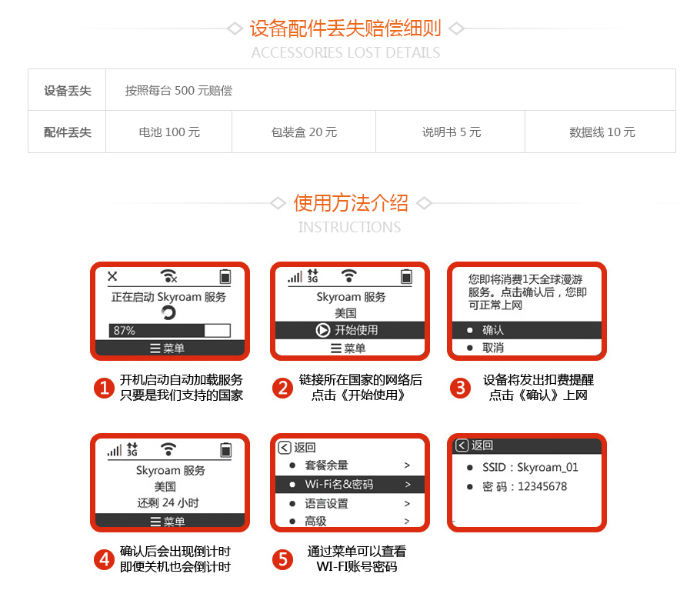Click the battery icon on the 87% loading screen
This screenshot has height=597, width=700.
click(225, 276)
